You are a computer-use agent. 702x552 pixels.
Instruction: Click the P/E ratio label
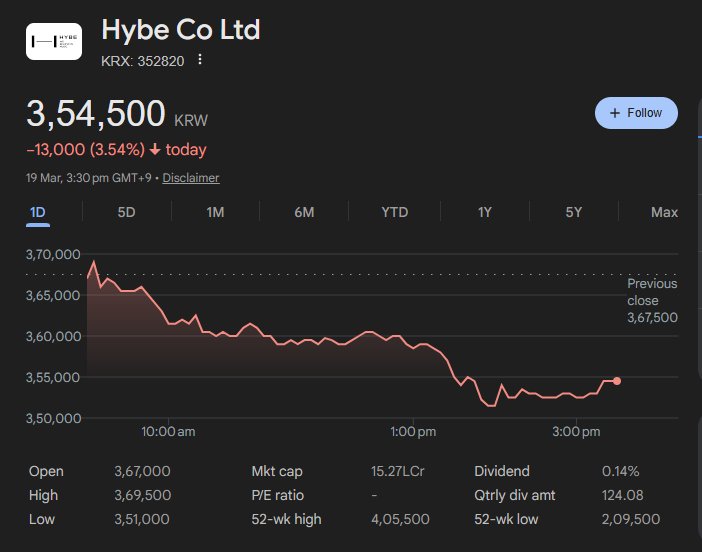coord(278,495)
